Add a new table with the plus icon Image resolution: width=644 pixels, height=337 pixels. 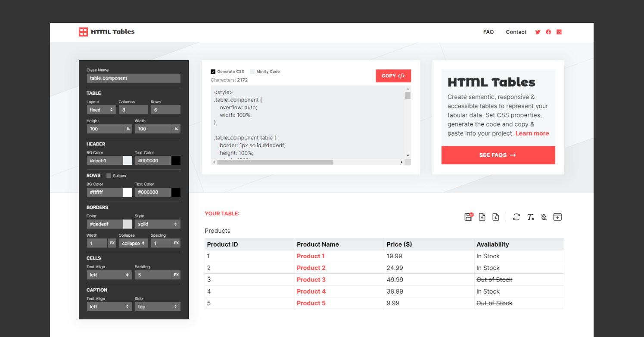(x=557, y=217)
